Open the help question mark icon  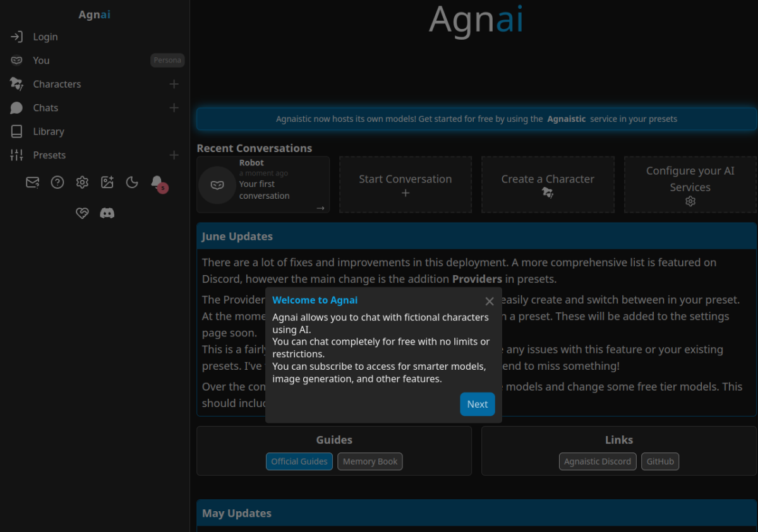tap(57, 182)
